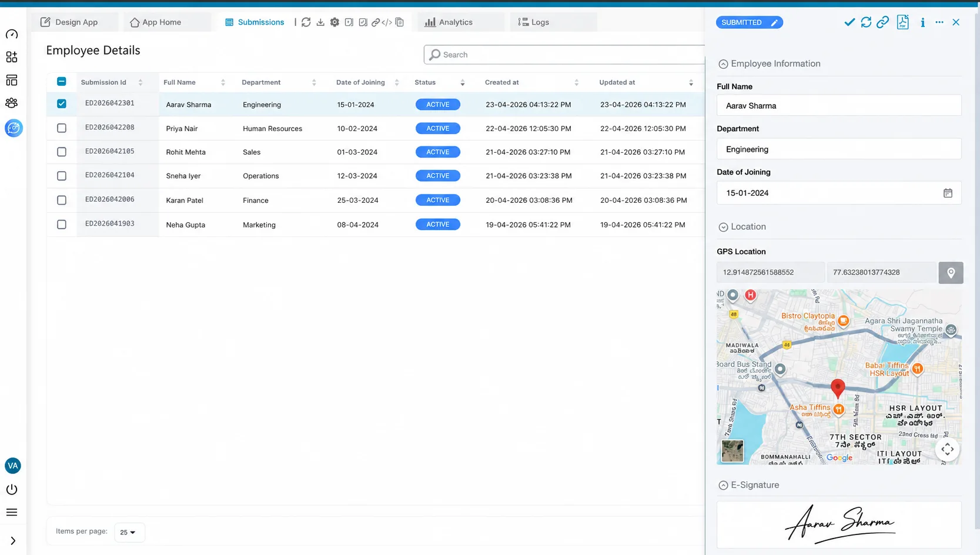Viewport: 980px width, 555px height.
Task: Click the Search input field
Action: [564, 55]
